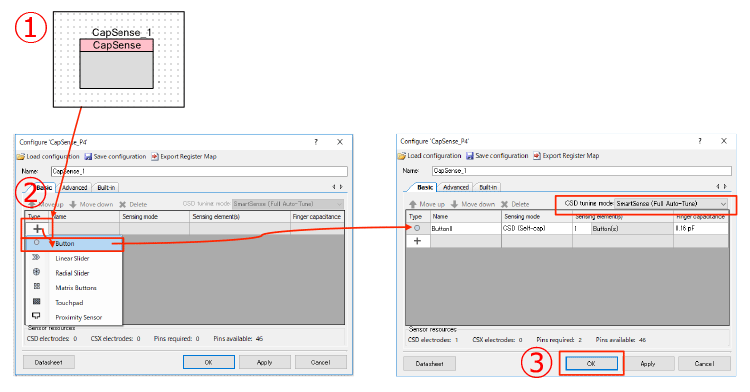This screenshot has width=750, height=392.
Task: Click plus icon below Button0 row
Action: 417,241
